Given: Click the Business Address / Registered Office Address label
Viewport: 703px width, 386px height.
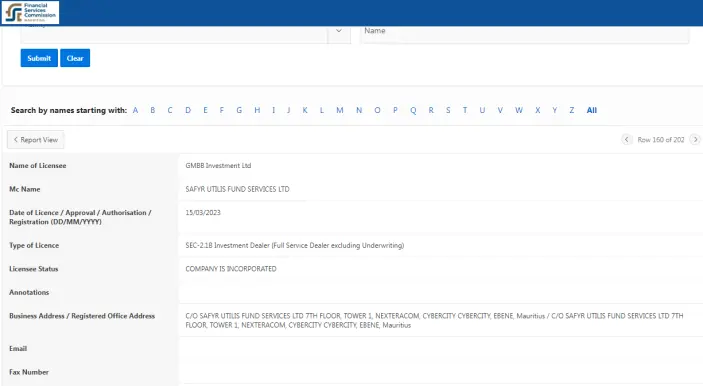Looking at the screenshot, I should [x=82, y=316].
